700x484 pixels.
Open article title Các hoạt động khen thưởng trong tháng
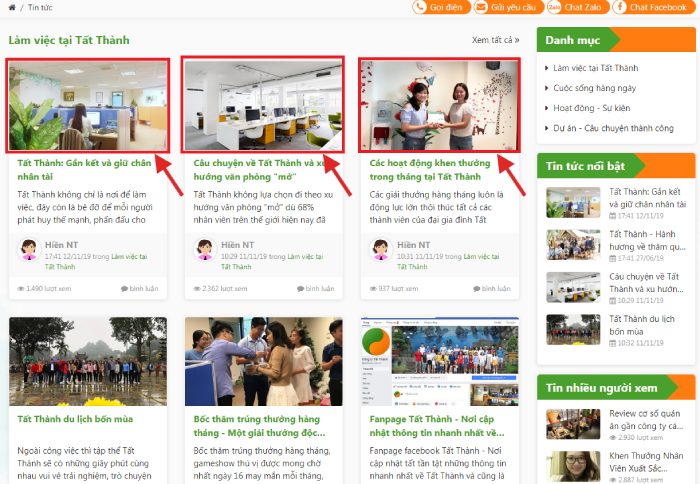pyautogui.click(x=429, y=170)
